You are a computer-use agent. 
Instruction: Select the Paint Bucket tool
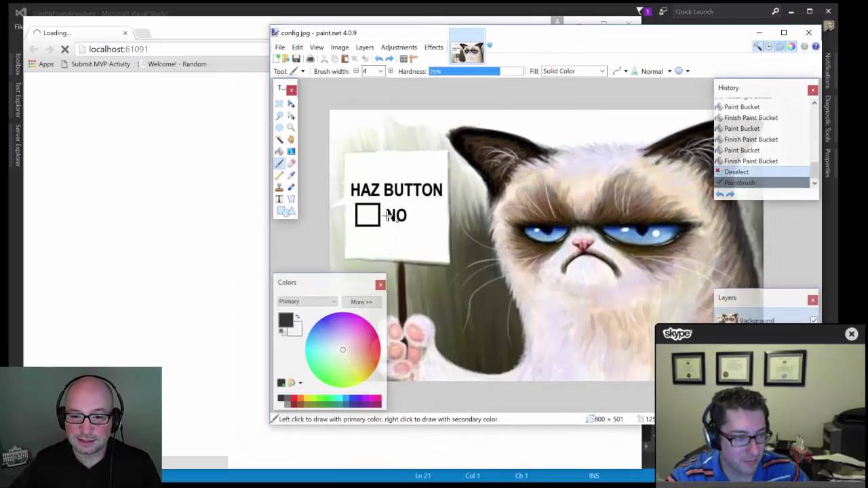click(x=279, y=151)
